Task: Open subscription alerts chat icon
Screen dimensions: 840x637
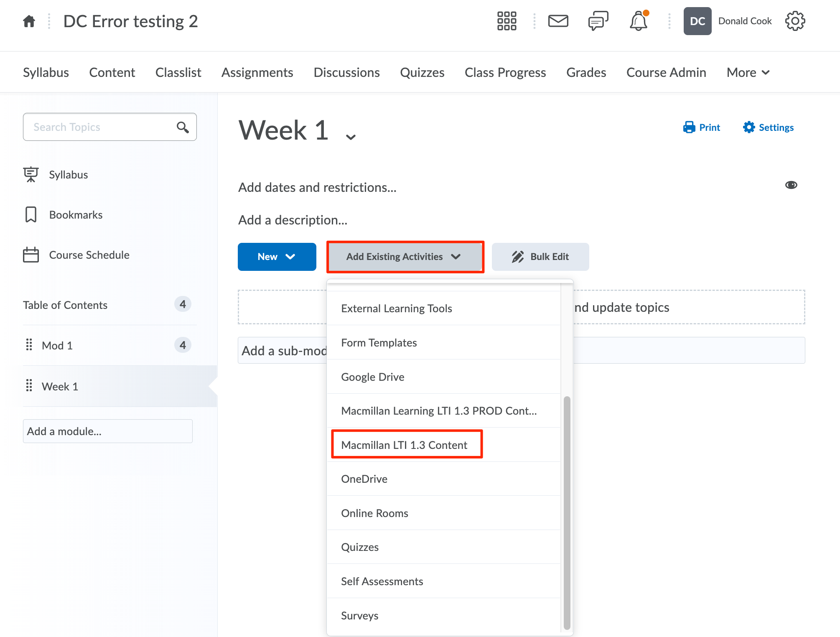Action: click(598, 21)
